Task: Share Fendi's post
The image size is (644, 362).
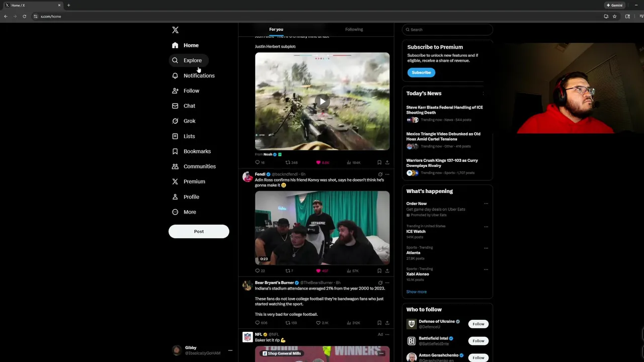Action: [387, 270]
